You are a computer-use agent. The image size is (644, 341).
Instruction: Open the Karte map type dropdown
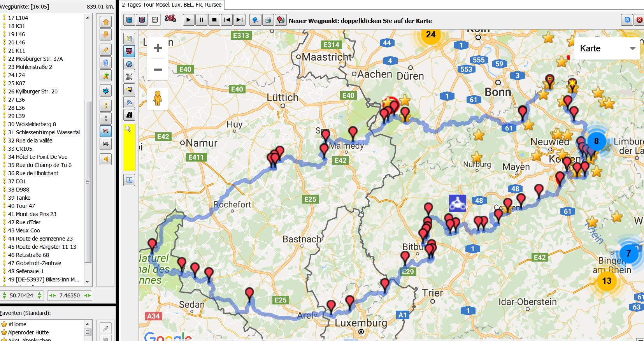607,49
